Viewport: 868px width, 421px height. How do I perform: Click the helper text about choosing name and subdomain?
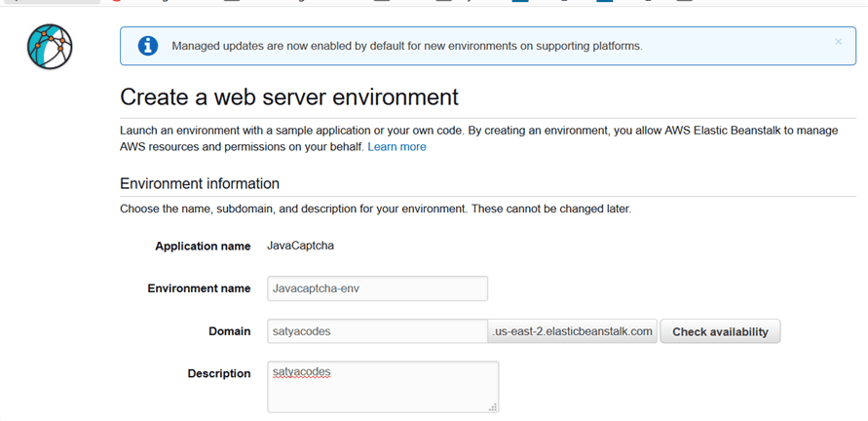click(375, 209)
